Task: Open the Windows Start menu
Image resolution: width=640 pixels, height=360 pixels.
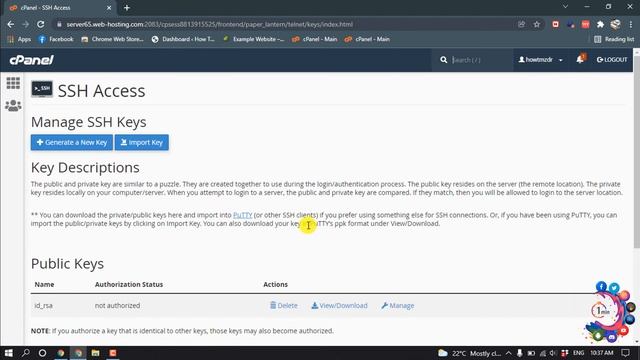Action: click(9, 353)
